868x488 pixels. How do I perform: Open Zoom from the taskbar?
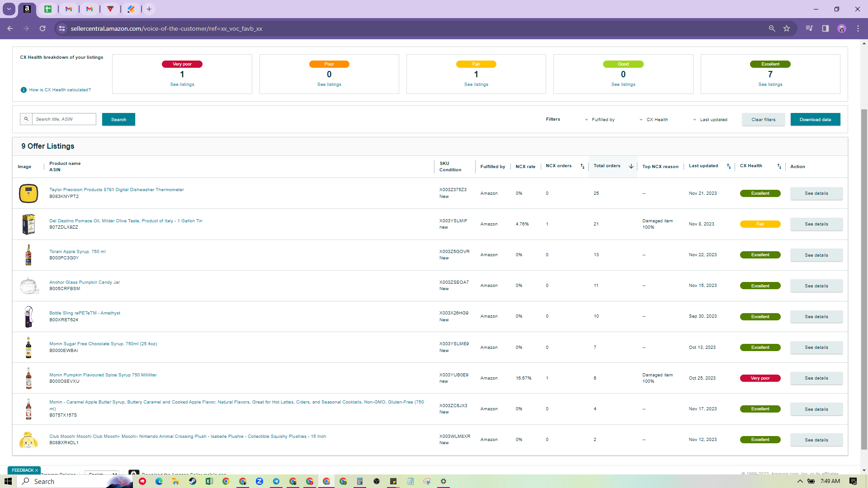pos(259,481)
